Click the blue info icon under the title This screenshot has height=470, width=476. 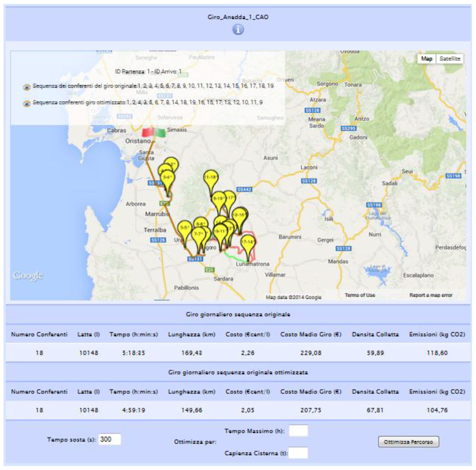coord(238,30)
